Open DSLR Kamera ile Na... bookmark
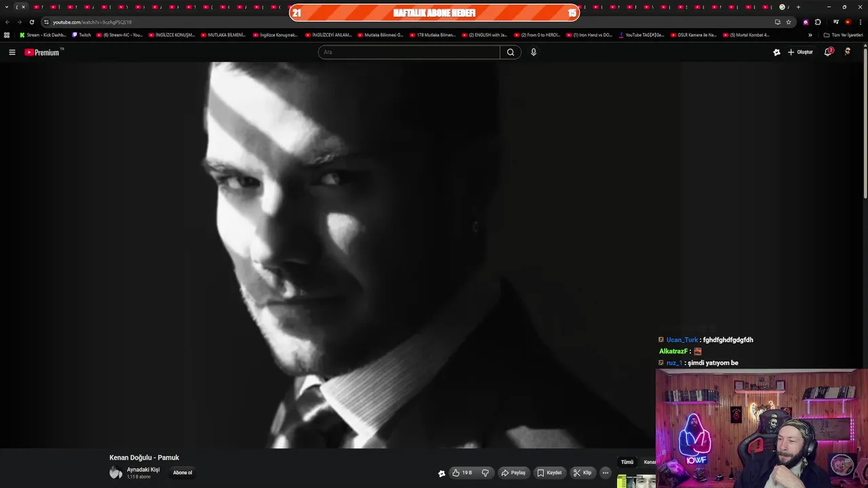This screenshot has width=868, height=488. (x=693, y=35)
